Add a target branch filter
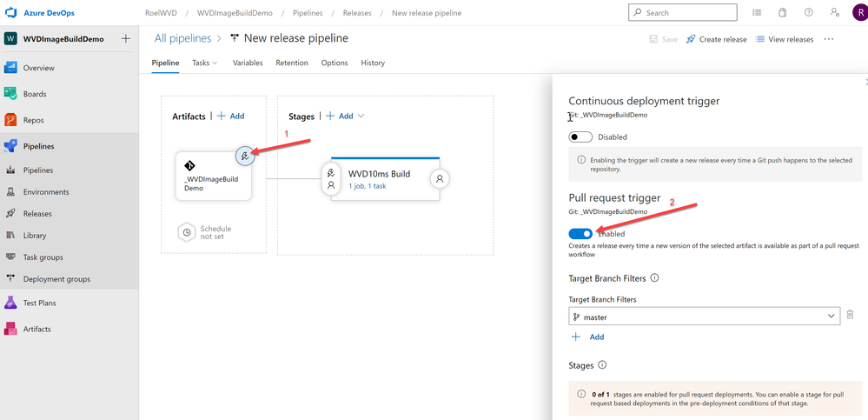The image size is (868, 420). (588, 337)
